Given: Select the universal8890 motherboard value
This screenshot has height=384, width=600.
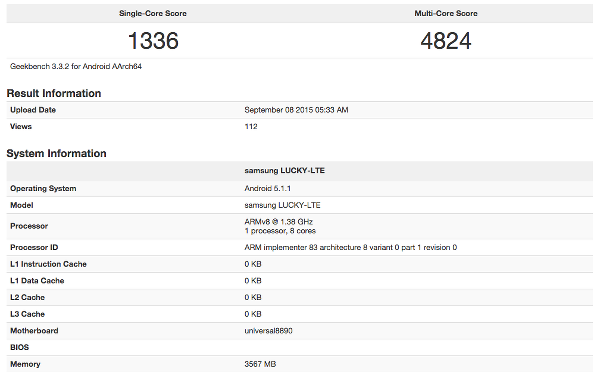Looking at the screenshot, I should coord(269,331).
